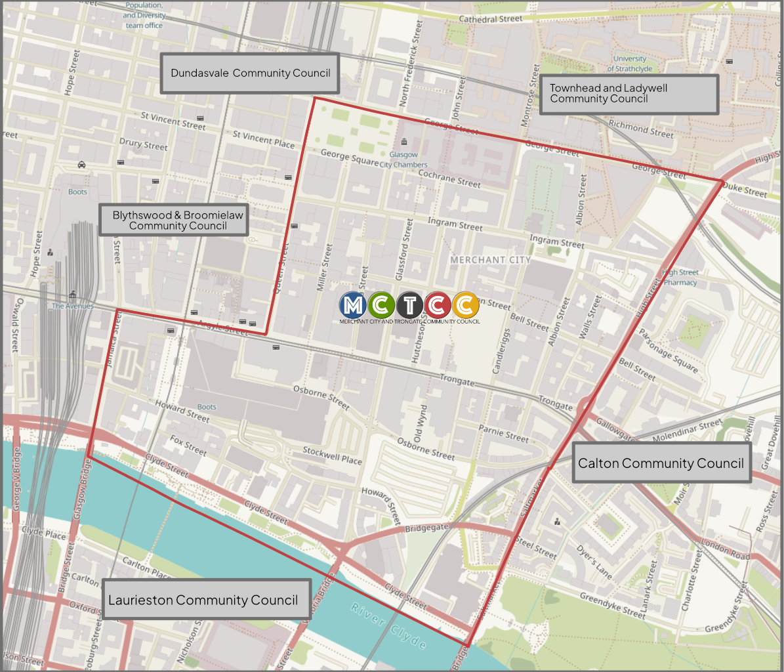This screenshot has width=784, height=672.
Task: Click the red C circle in the logo
Action: point(438,304)
